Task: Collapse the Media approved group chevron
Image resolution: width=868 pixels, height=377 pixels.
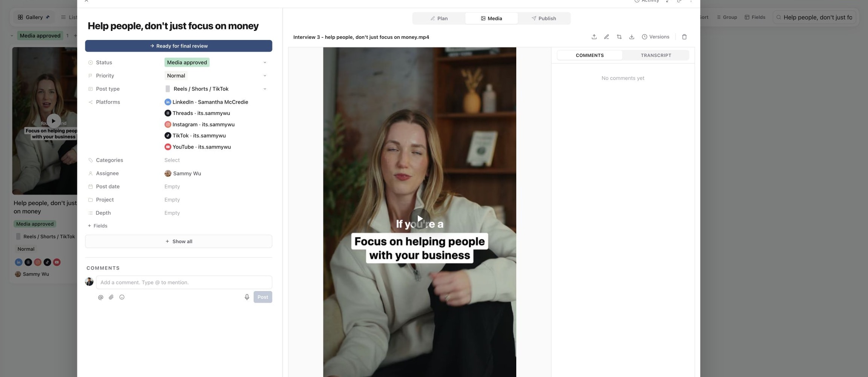Action: (12, 35)
